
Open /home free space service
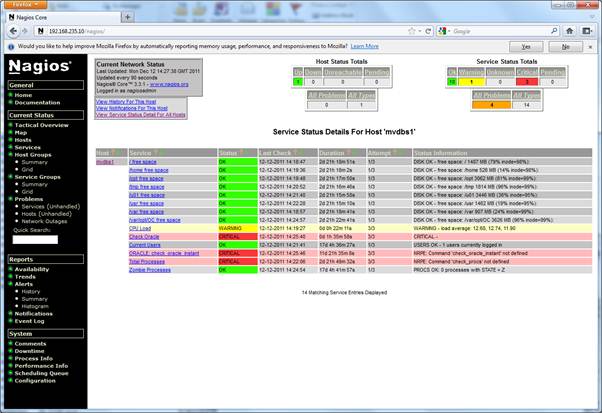[149, 170]
